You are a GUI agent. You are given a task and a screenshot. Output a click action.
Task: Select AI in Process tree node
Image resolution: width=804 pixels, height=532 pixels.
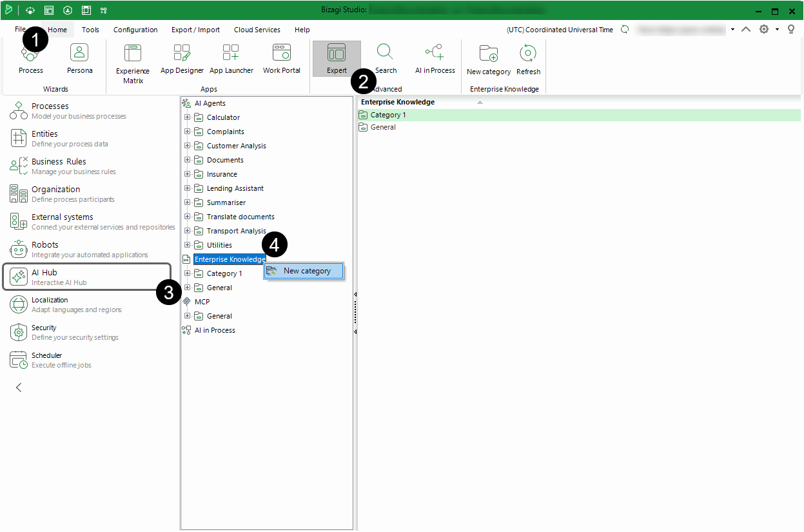(x=215, y=330)
